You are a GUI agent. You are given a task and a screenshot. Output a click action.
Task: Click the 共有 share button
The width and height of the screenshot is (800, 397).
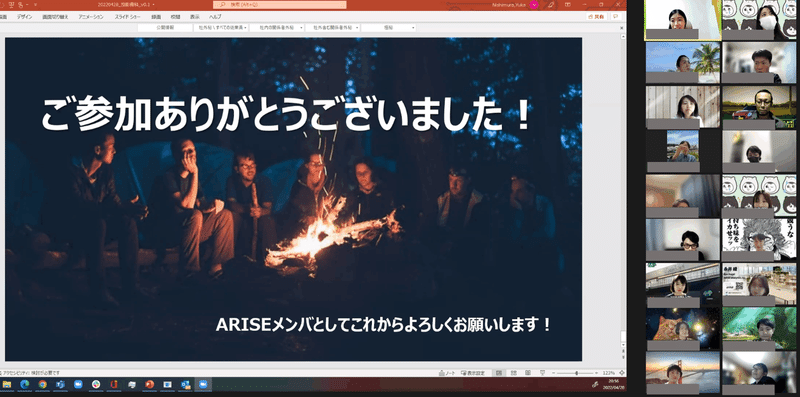(596, 16)
